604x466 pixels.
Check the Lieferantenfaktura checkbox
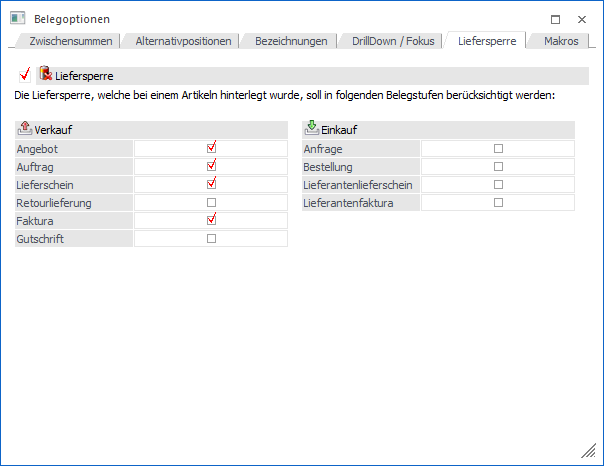coord(498,203)
